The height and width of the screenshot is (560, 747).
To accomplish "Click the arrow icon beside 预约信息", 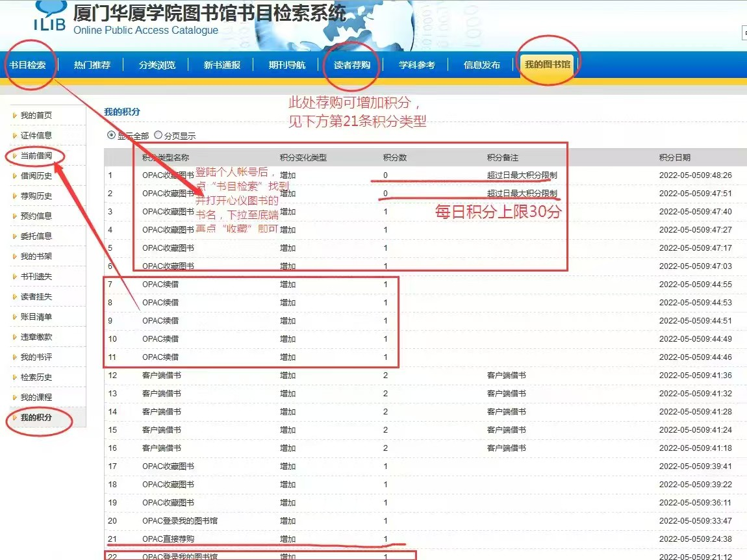I will [15, 216].
